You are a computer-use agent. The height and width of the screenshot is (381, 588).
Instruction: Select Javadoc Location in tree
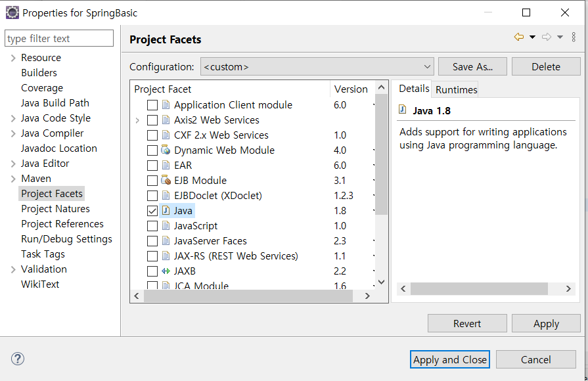(59, 148)
